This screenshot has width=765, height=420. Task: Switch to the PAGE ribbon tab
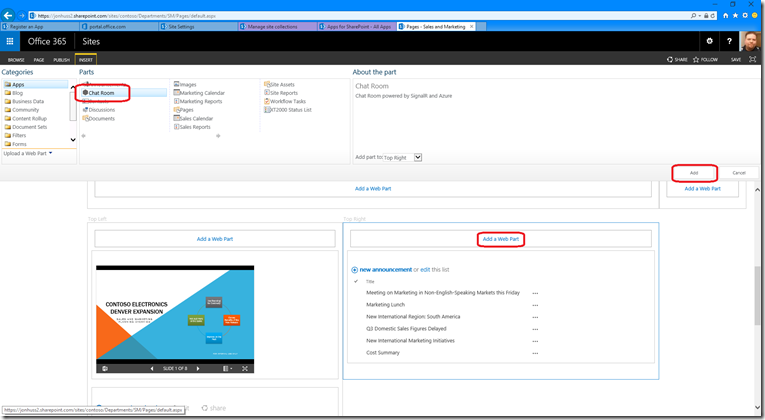[x=39, y=60]
